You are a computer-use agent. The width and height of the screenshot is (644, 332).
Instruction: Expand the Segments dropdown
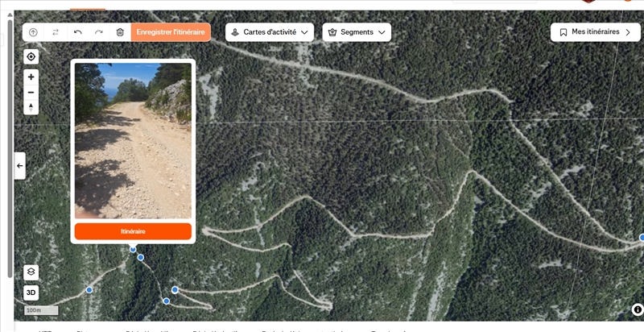(x=357, y=32)
